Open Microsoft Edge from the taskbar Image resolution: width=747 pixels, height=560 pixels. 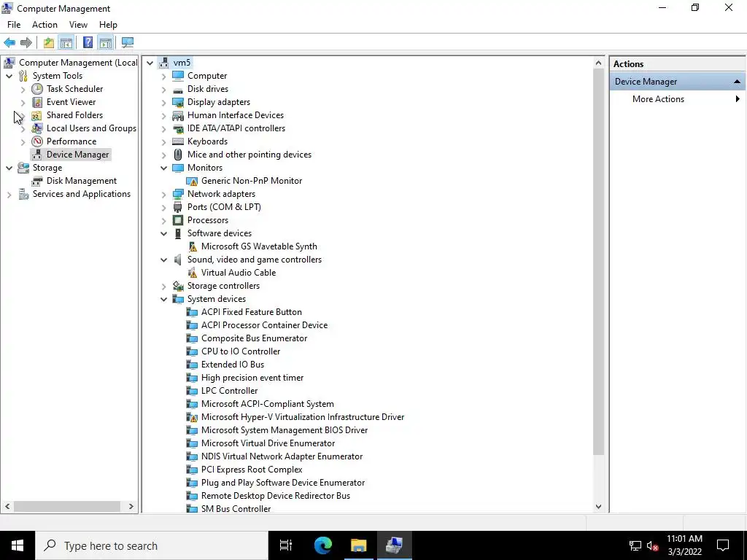pyautogui.click(x=323, y=545)
